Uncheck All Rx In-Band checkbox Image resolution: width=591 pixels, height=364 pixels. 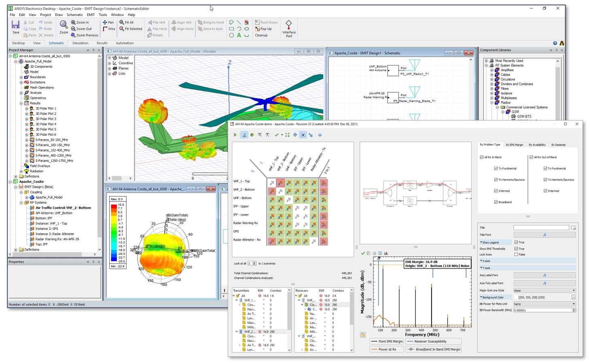click(x=482, y=157)
